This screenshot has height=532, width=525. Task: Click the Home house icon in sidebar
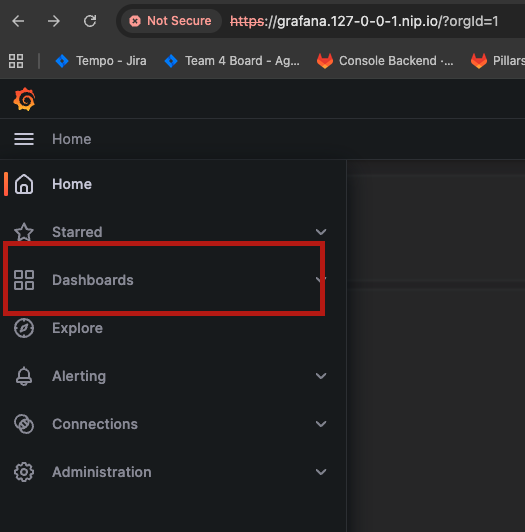(x=24, y=184)
